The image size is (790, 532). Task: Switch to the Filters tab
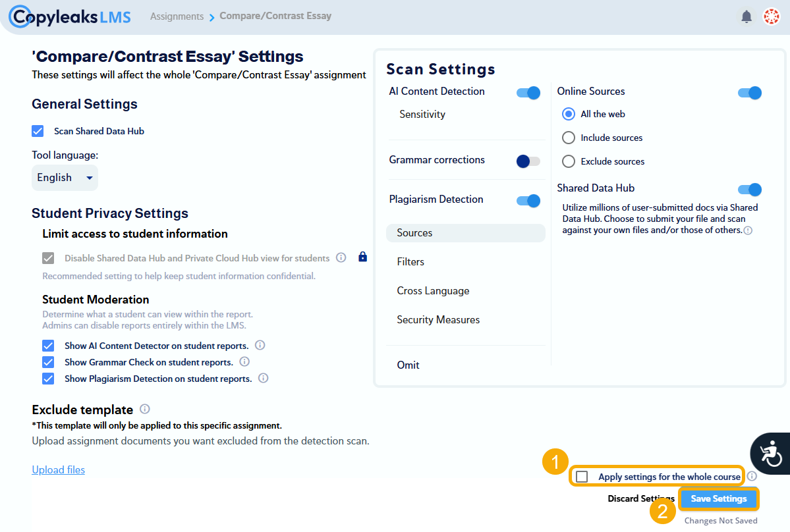tap(410, 261)
